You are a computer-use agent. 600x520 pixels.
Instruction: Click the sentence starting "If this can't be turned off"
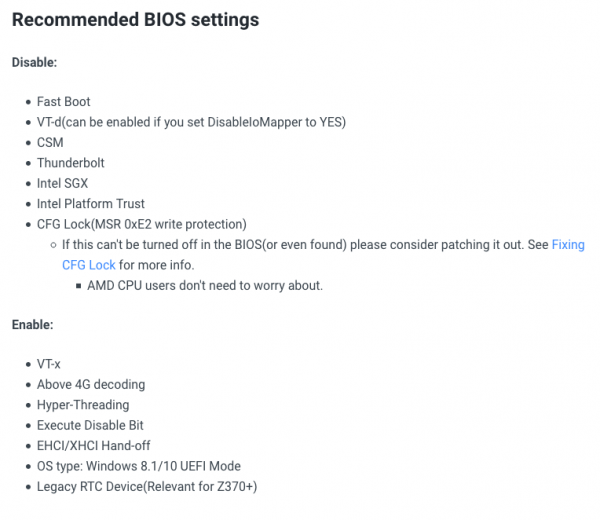tap(300, 244)
